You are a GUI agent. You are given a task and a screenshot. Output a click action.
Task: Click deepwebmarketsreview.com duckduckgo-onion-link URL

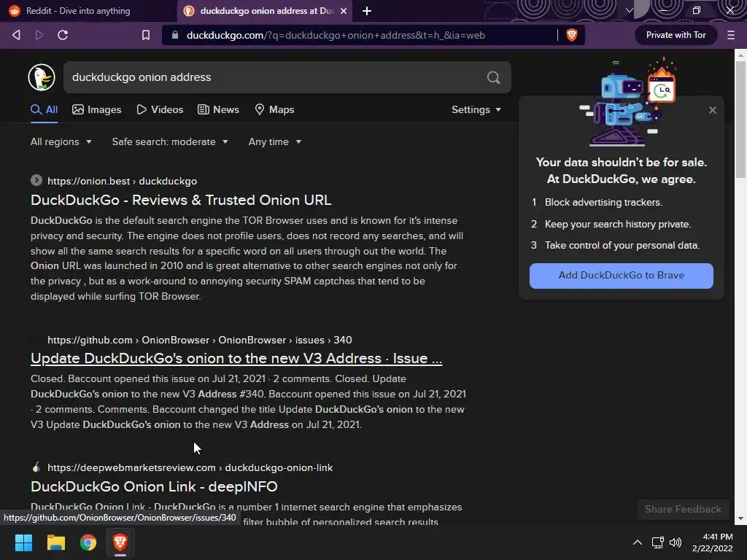click(190, 467)
